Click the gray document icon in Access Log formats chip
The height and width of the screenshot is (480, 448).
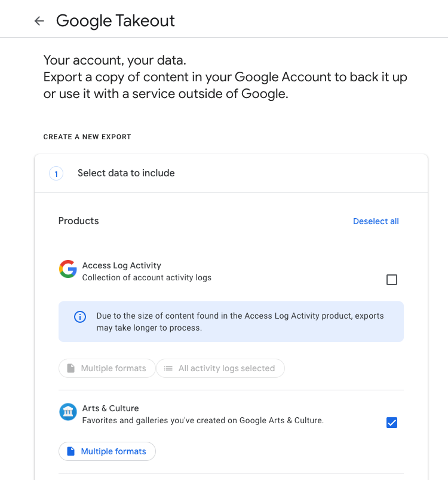click(x=70, y=368)
